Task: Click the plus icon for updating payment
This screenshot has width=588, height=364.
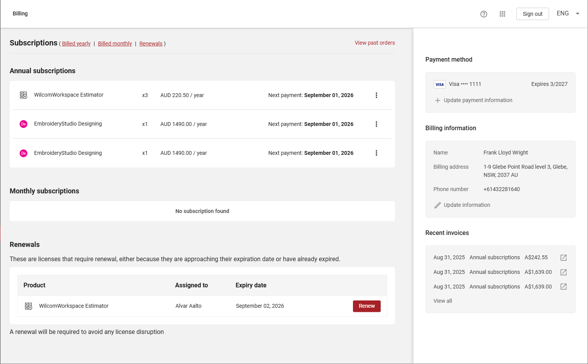Action: tap(438, 101)
